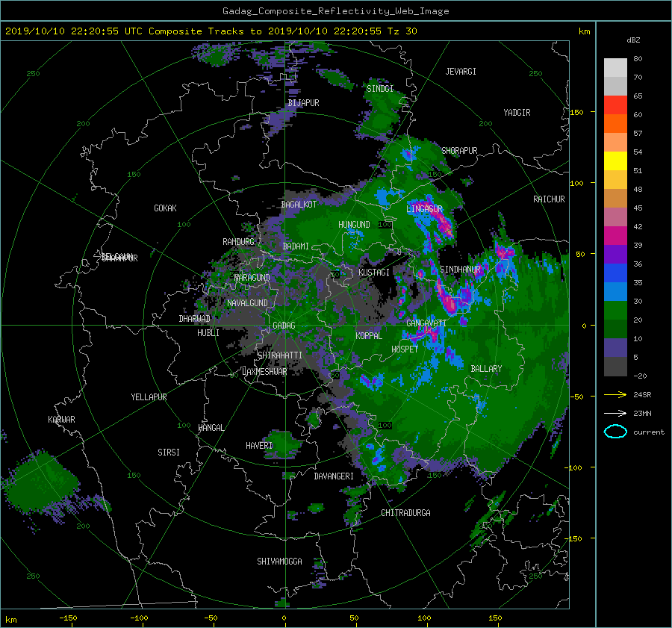Click the KOPPAL city label

[369, 336]
